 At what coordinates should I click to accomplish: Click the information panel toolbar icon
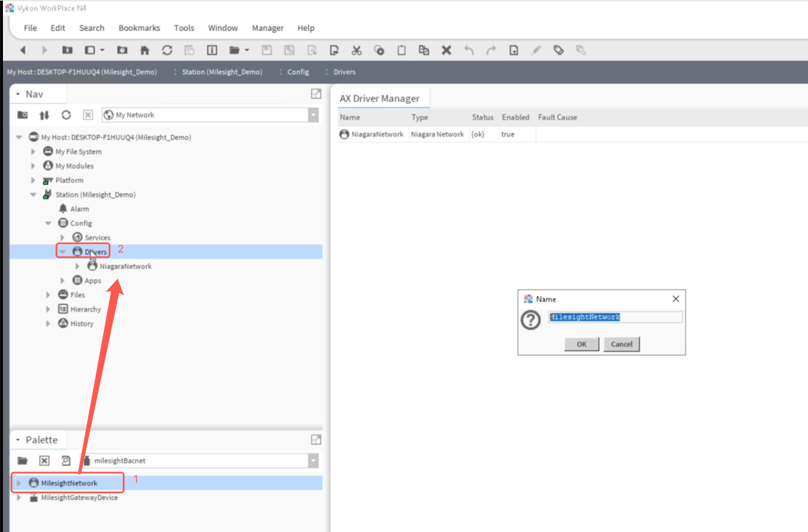point(212,50)
